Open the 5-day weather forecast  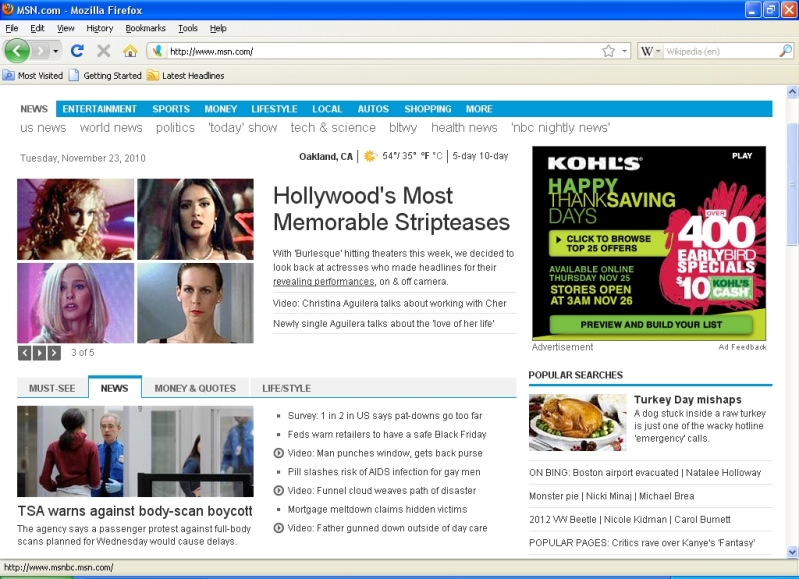(x=464, y=156)
